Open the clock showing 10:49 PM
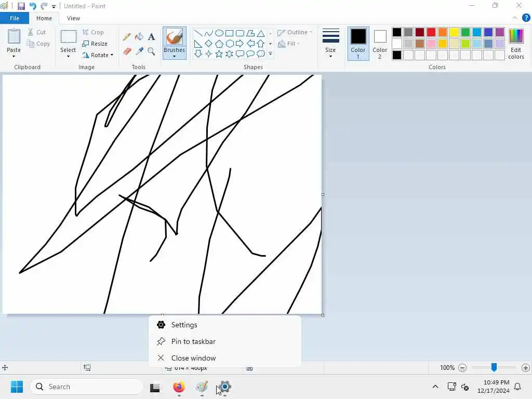Screen dimensions: 532x399 (494, 387)
